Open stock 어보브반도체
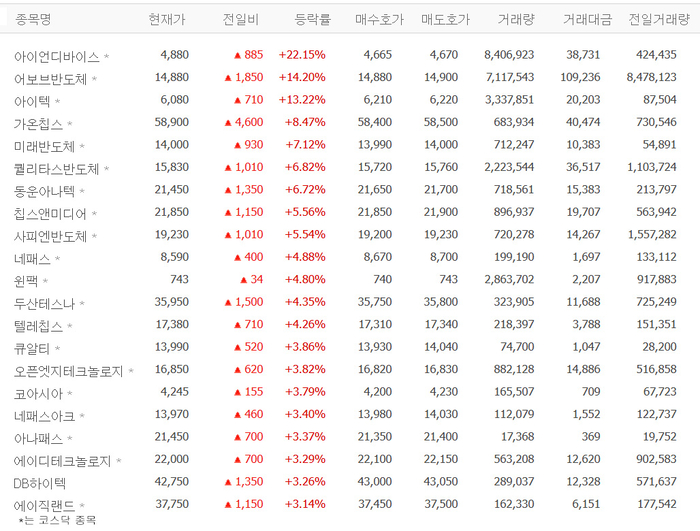This screenshot has height=531, width=700. coord(50,79)
